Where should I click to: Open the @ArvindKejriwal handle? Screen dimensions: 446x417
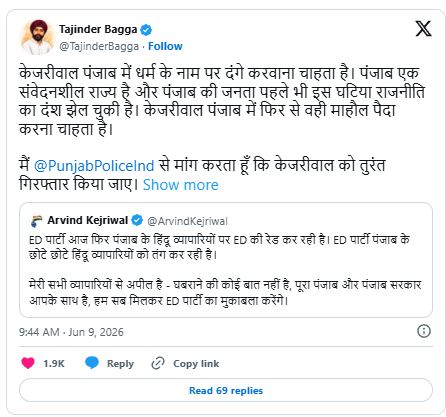[187, 221]
